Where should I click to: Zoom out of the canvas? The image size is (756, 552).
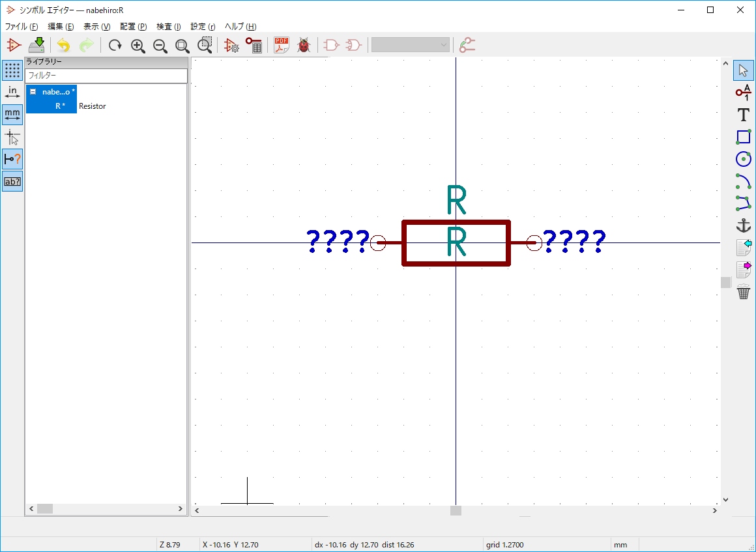(x=160, y=46)
